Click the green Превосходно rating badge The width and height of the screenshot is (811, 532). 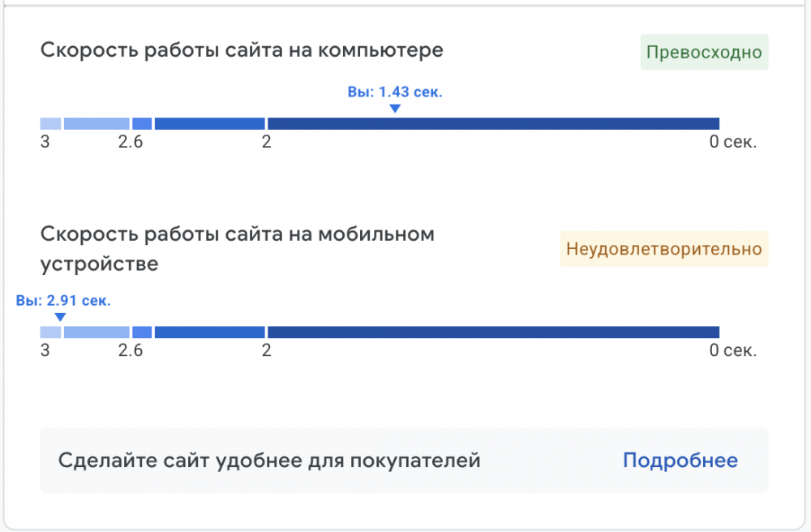[704, 53]
